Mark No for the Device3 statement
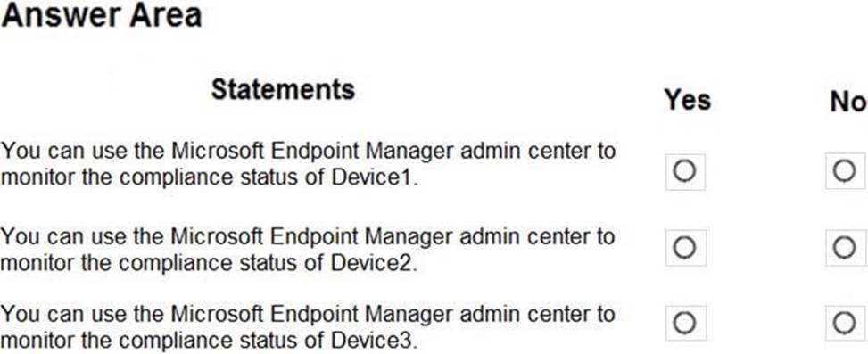The height and width of the screenshot is (354, 868). coord(846,323)
